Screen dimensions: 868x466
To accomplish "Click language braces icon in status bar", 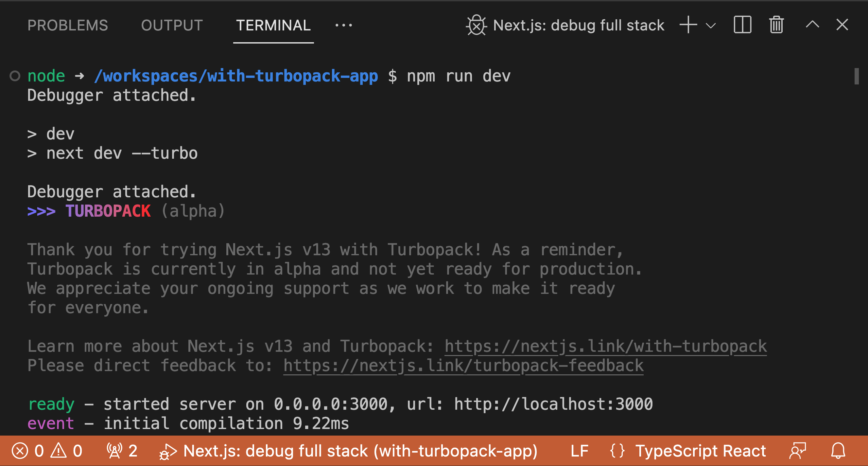I will point(617,451).
